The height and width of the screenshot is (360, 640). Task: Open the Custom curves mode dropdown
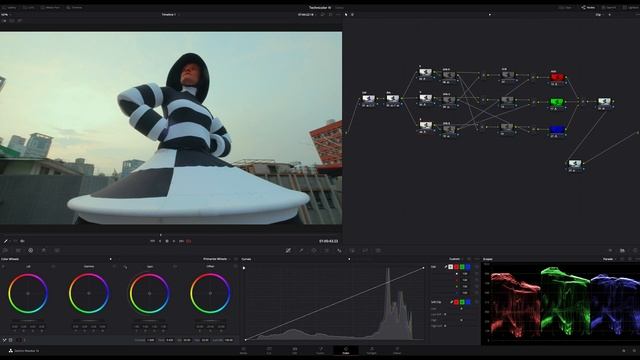456,259
